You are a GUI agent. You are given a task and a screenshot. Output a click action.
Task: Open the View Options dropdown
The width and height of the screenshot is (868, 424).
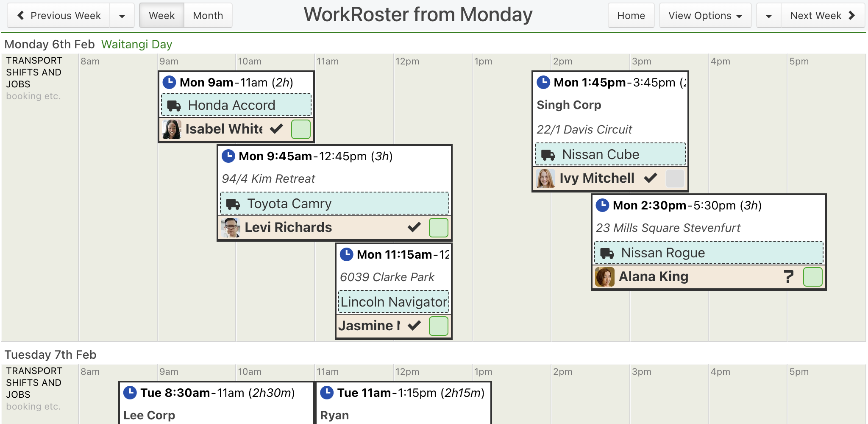(705, 16)
